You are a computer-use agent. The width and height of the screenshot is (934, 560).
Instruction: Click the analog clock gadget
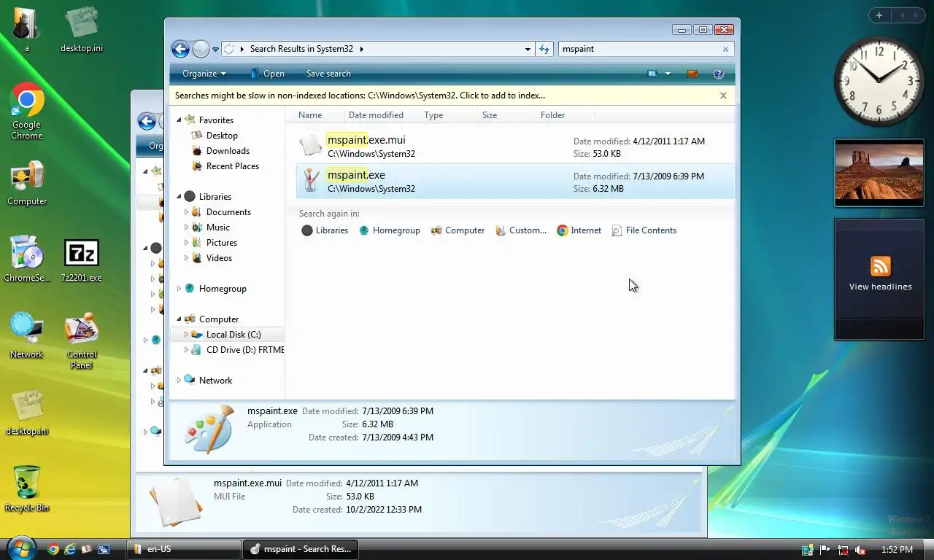tap(879, 80)
